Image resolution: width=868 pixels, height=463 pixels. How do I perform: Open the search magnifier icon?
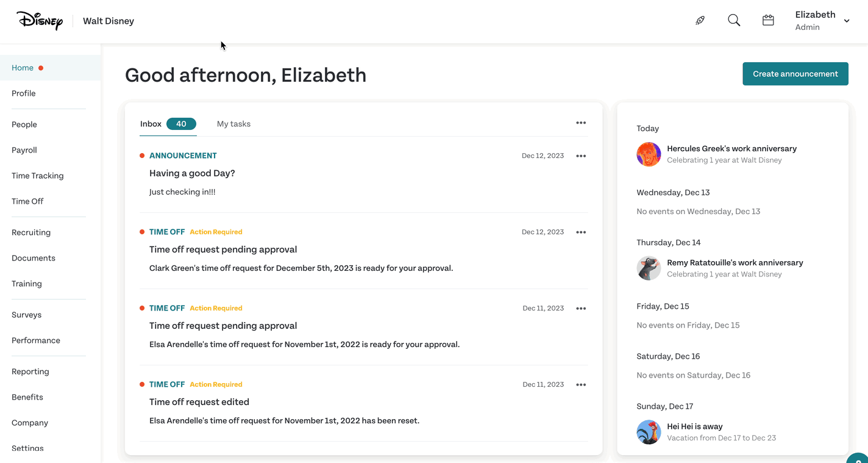coord(734,20)
